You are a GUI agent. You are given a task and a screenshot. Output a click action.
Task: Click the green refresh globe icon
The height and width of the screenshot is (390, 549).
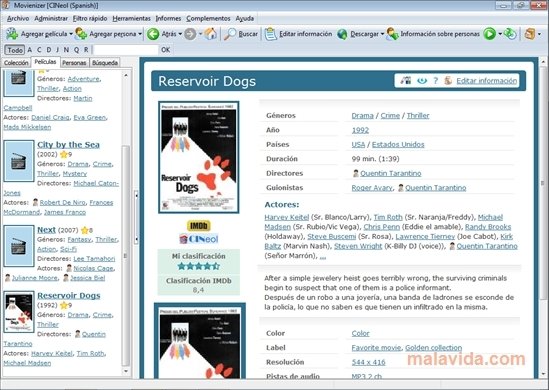(510, 34)
